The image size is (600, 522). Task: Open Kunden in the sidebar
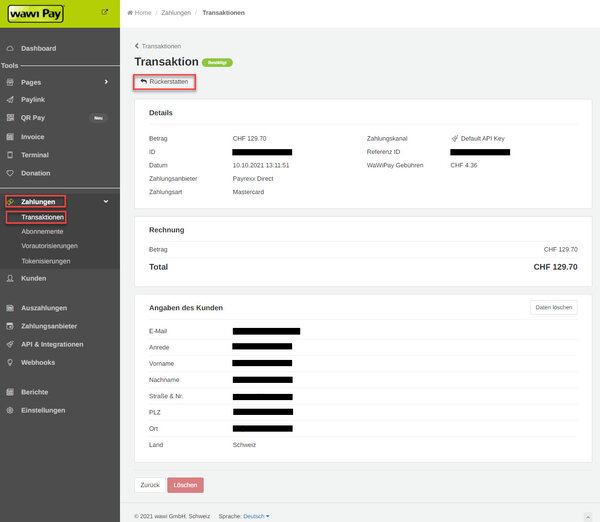click(34, 278)
